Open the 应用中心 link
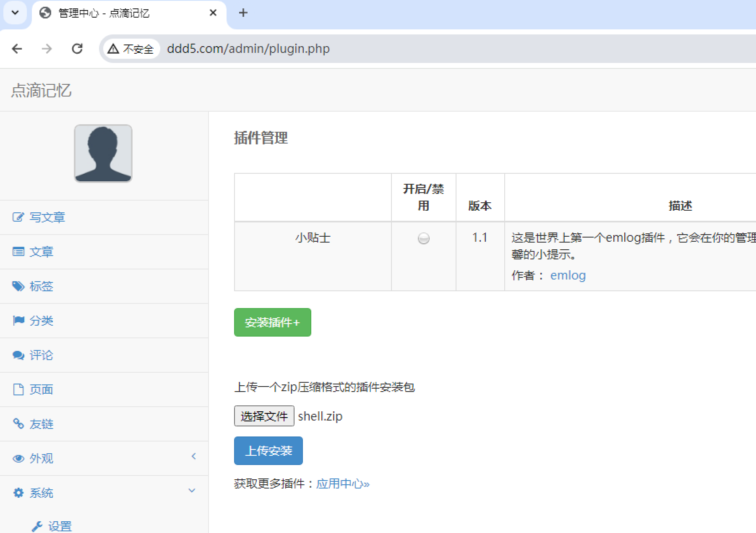This screenshot has width=756, height=533. click(x=342, y=484)
